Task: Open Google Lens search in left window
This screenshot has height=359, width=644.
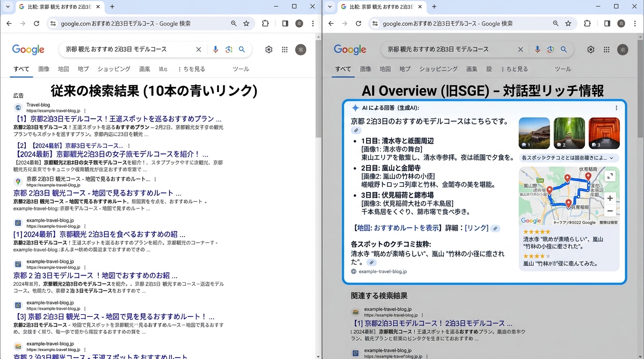Action: point(229,50)
